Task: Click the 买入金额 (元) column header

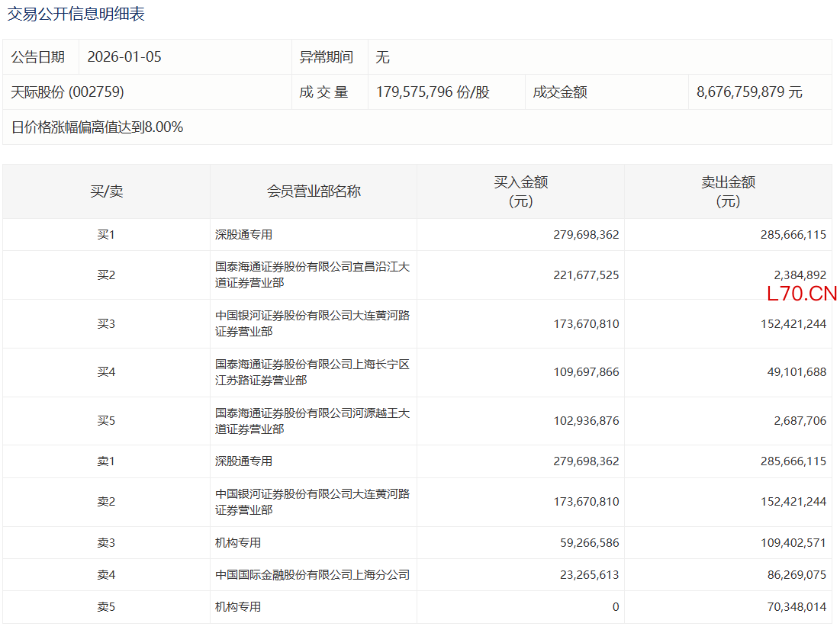Action: [520, 191]
